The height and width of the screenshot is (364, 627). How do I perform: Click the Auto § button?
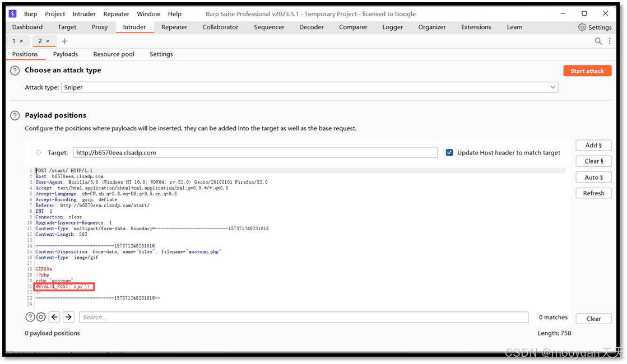pos(593,178)
